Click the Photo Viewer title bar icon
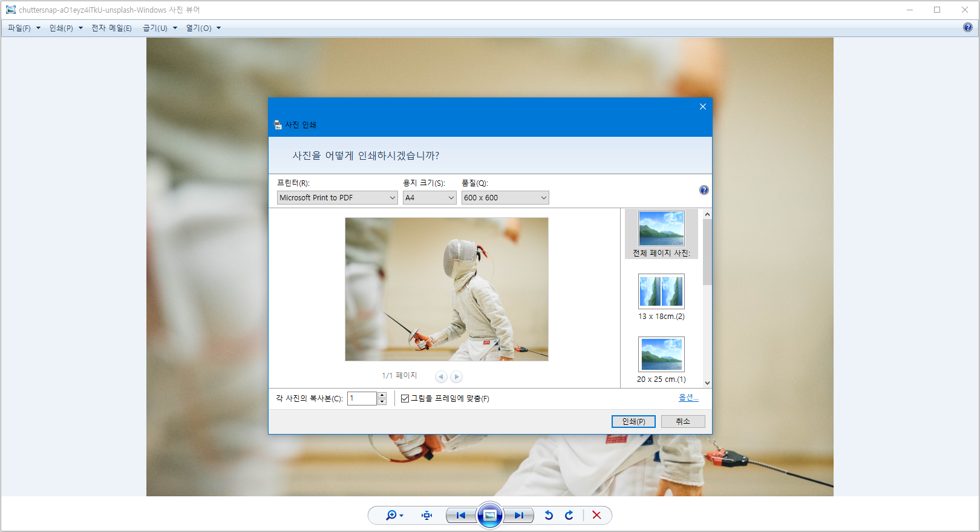This screenshot has height=532, width=980. tap(11, 10)
